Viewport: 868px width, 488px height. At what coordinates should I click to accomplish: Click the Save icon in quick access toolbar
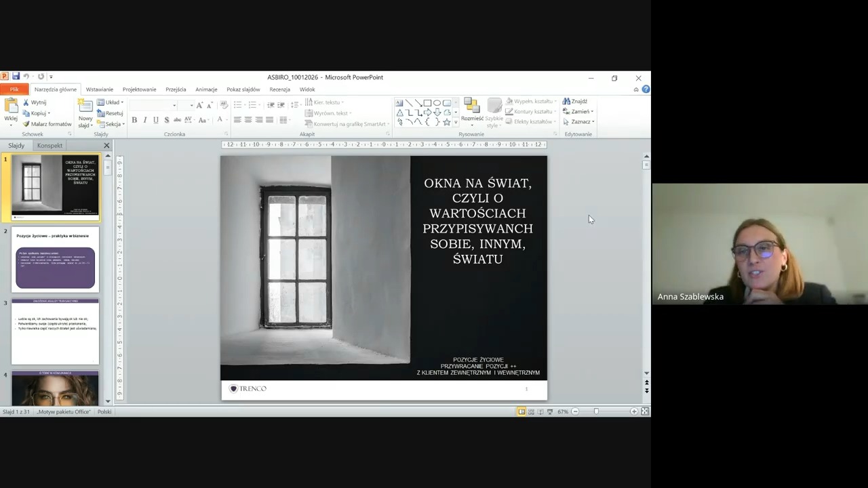coord(16,77)
